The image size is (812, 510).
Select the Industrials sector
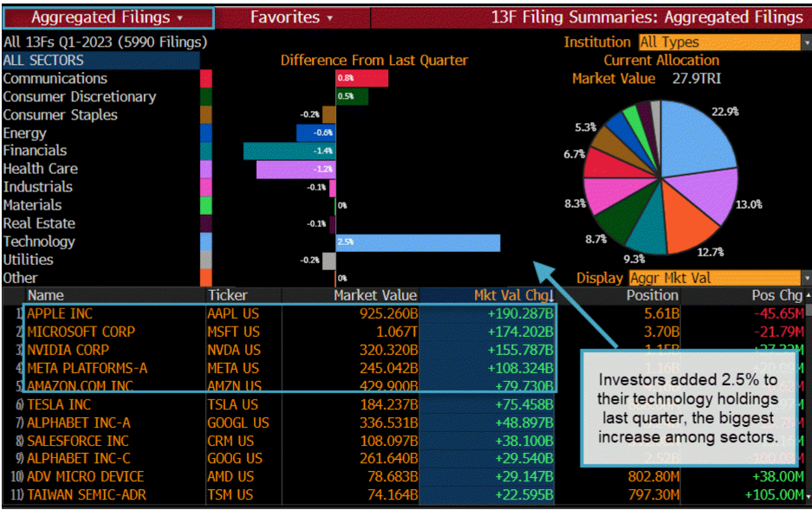point(38,187)
